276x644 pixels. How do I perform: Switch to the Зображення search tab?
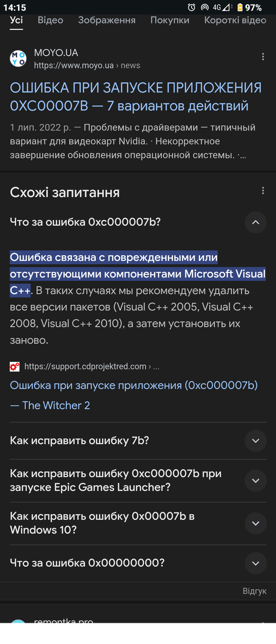point(107,20)
